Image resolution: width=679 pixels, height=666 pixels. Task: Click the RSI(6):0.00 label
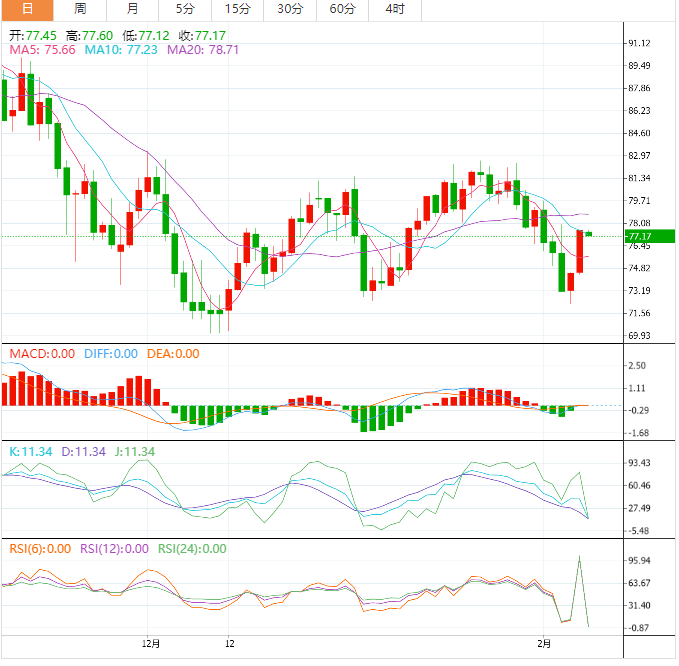pos(40,549)
